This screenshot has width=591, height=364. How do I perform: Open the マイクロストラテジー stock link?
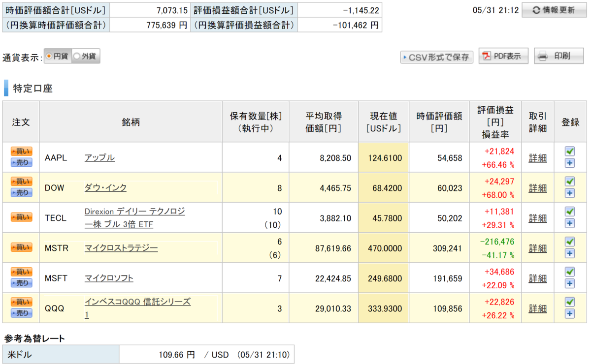[121, 248]
